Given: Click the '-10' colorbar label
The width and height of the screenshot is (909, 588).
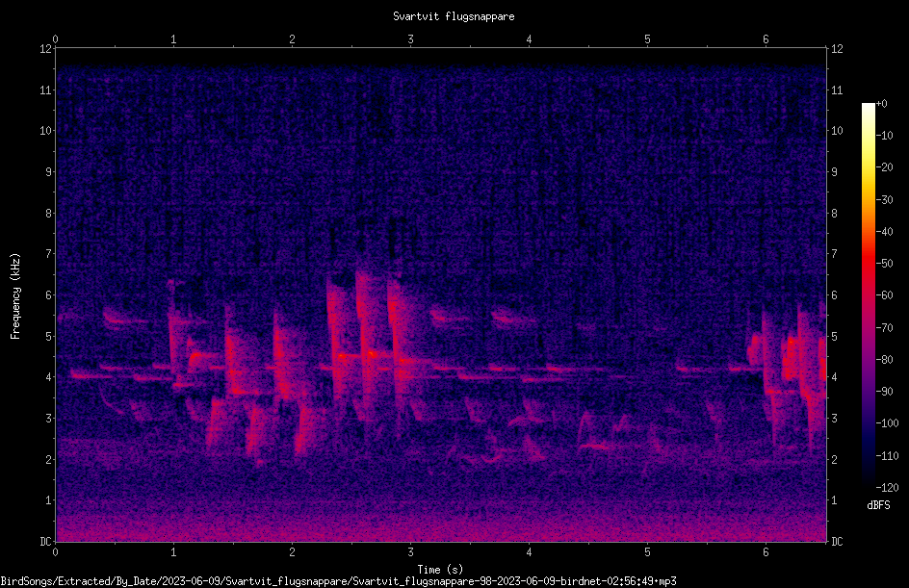Looking at the screenshot, I should tap(884, 136).
